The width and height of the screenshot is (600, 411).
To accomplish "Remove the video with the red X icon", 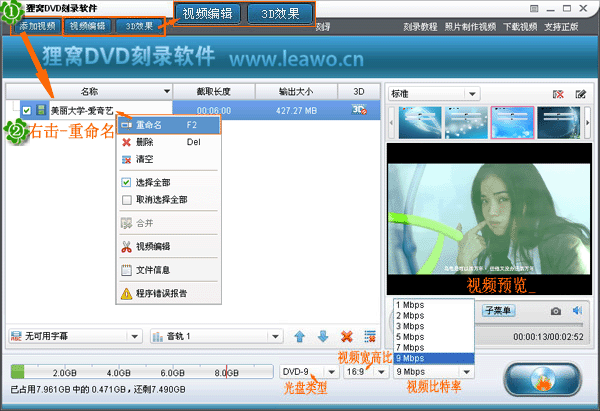I will point(347,336).
